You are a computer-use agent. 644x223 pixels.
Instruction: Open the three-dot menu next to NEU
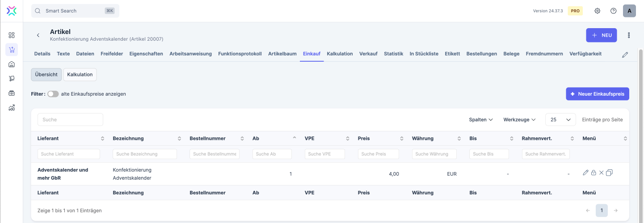pyautogui.click(x=629, y=35)
